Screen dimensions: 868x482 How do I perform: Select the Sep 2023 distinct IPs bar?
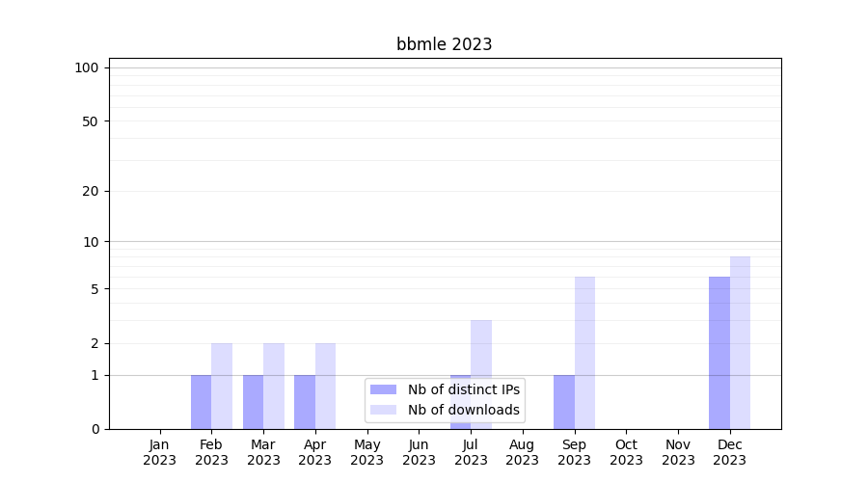(x=564, y=402)
